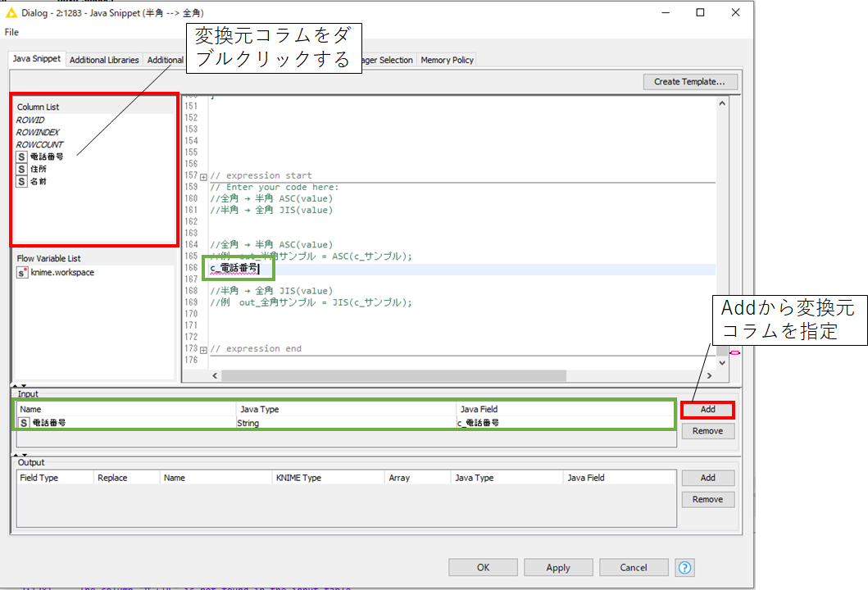Click the knime.workspace flow variable icon
The image size is (868, 590).
(22, 272)
